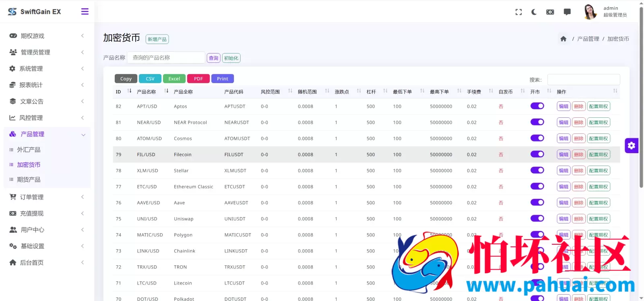Click 删除 button for NEAR/USD row
This screenshot has height=301, width=644.
tap(579, 122)
